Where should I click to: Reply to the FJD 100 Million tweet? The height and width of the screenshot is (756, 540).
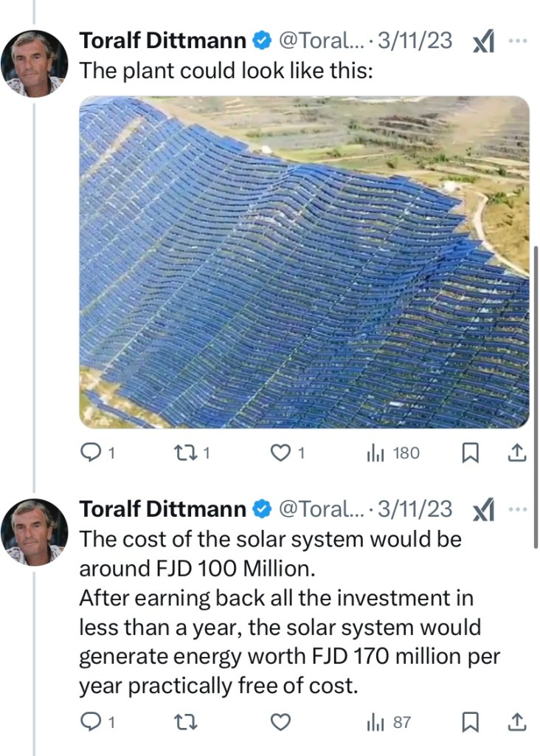(90, 723)
